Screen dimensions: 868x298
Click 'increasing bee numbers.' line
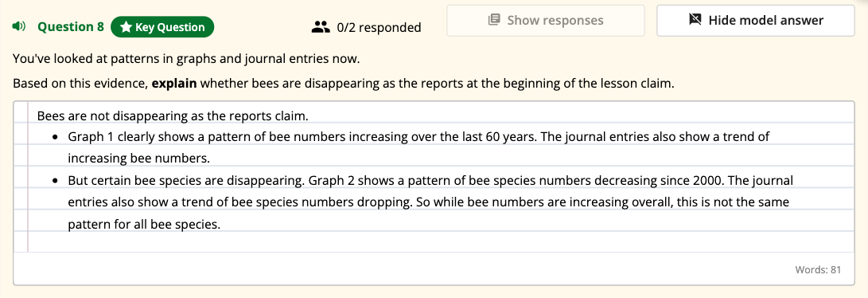click(139, 159)
